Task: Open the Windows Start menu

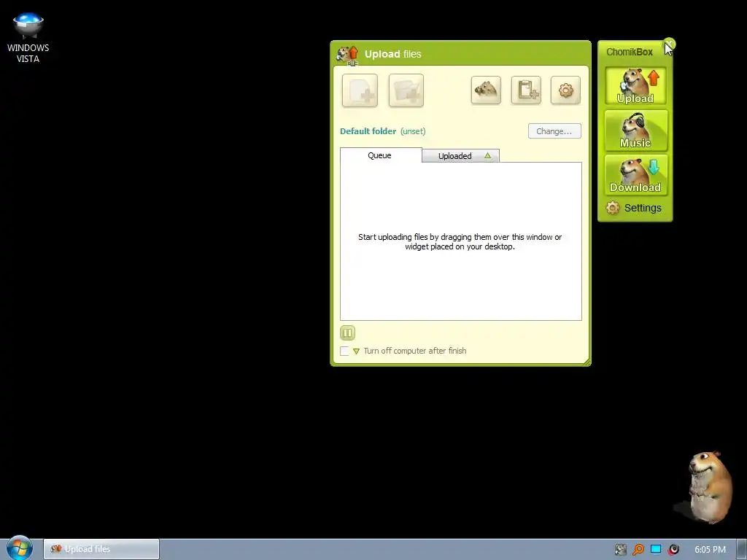Action: 20,548
